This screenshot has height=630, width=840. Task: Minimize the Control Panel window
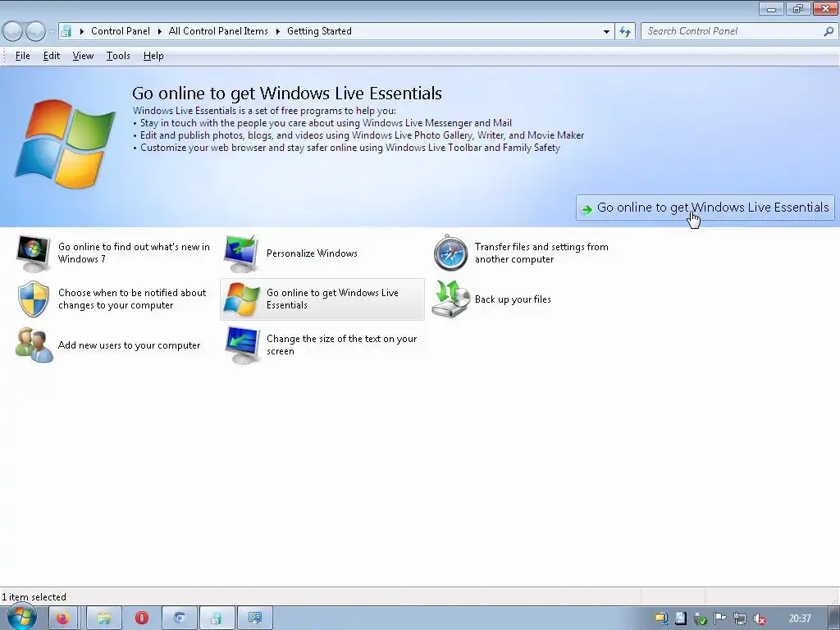(771, 8)
